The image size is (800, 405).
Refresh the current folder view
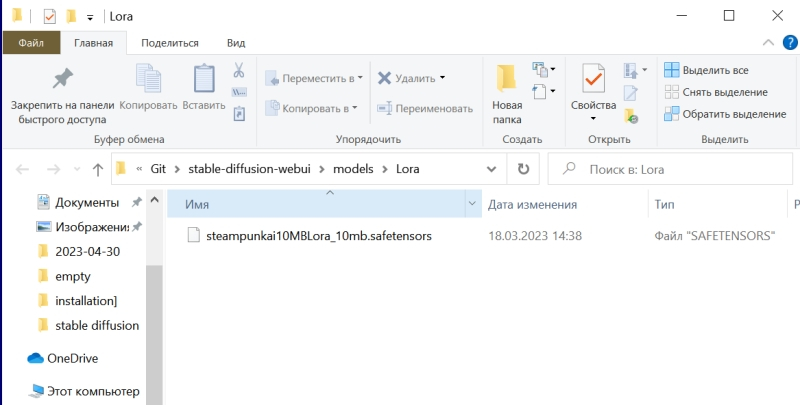[x=524, y=169]
